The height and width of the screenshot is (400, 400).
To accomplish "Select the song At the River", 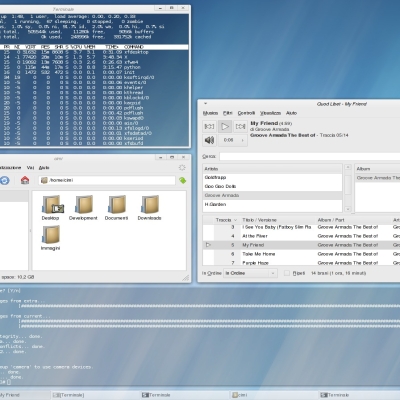I will click(301, 236).
